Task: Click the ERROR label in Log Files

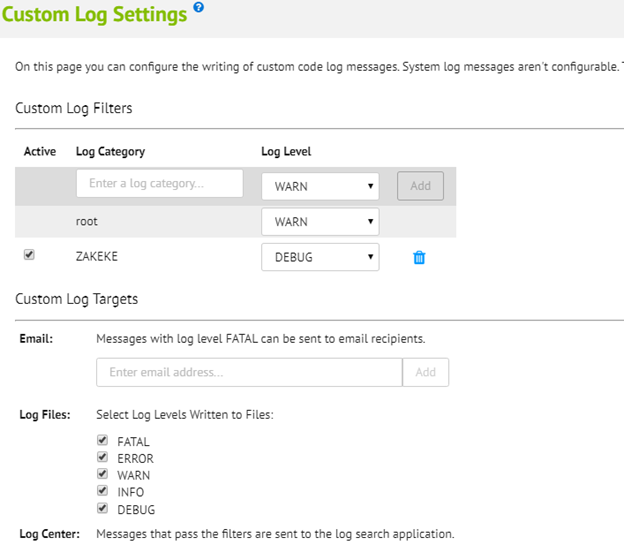Action: click(135, 459)
